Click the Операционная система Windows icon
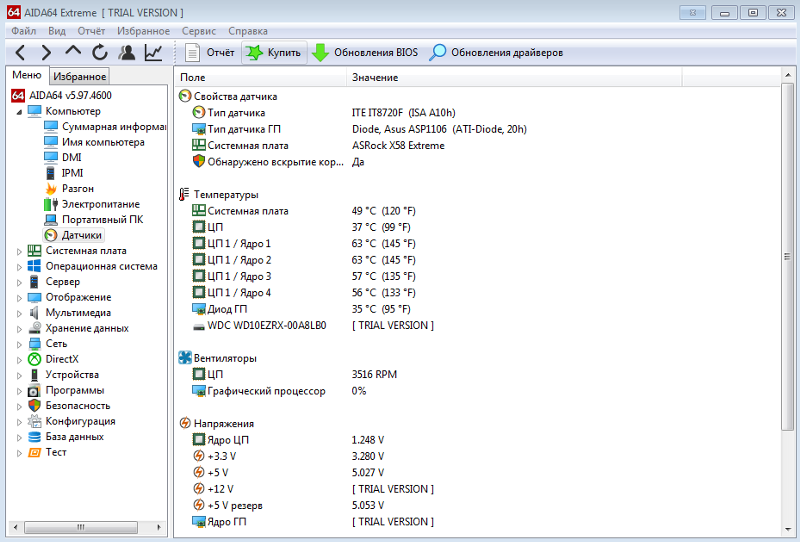The image size is (800, 542). coord(34,266)
